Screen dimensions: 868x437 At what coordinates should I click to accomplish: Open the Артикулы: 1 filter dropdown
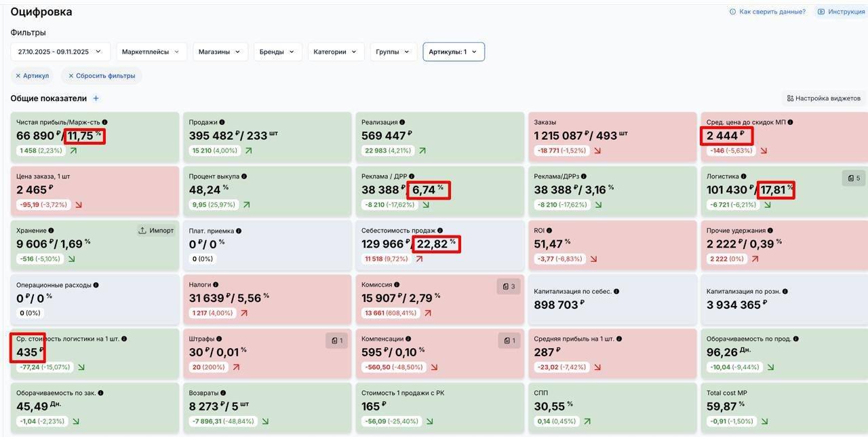(454, 52)
